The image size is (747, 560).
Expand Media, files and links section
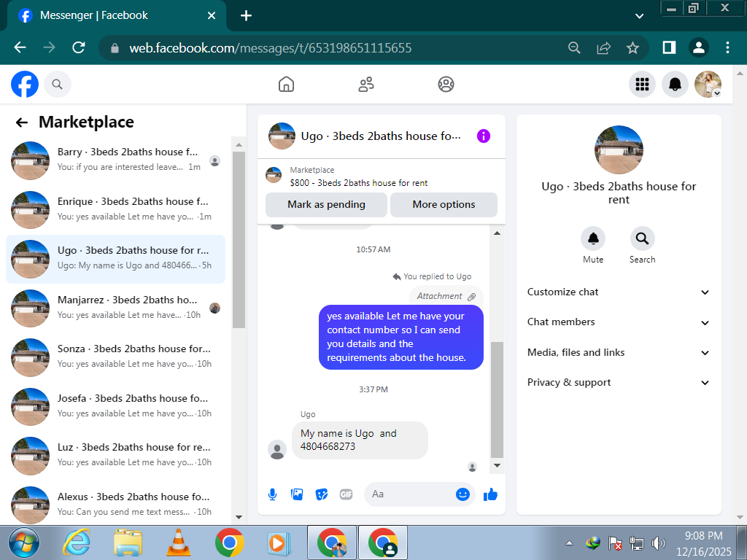coord(619,352)
